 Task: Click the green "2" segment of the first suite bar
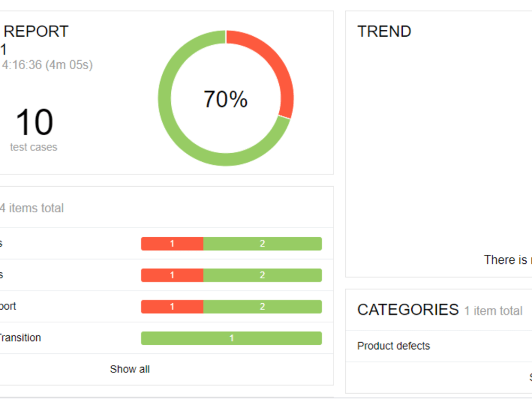(262, 243)
